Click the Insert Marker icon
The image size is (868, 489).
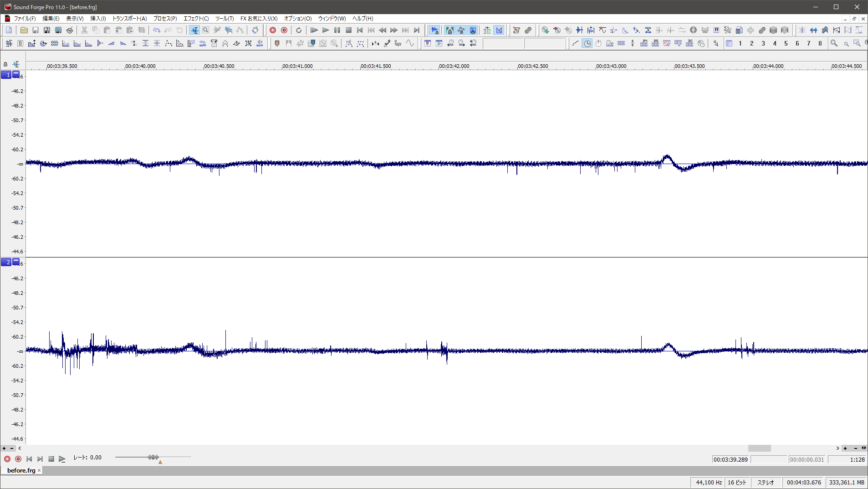tap(277, 43)
